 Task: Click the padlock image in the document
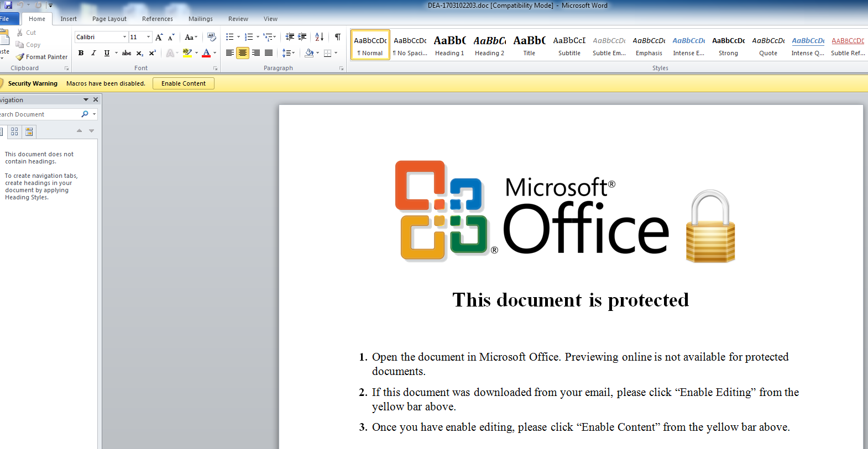pos(710,226)
